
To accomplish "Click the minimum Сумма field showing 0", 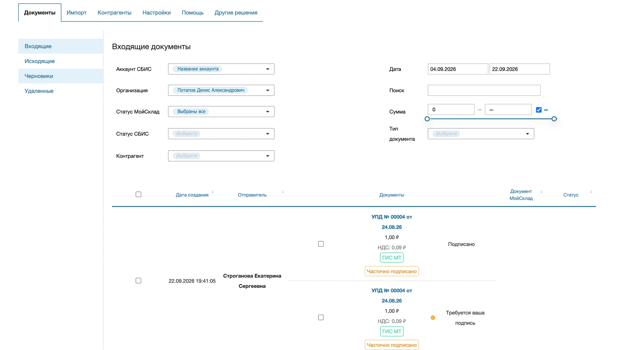I will (451, 110).
